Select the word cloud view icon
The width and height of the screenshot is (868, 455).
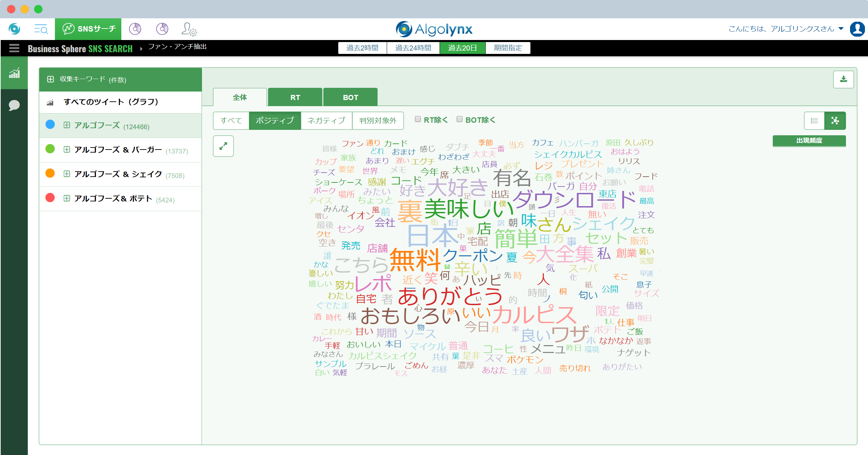[835, 121]
